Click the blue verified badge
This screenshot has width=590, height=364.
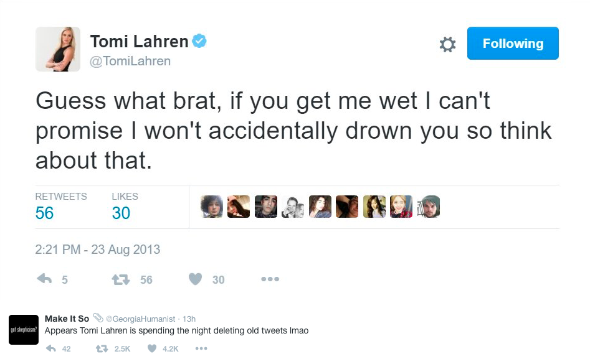coord(199,42)
